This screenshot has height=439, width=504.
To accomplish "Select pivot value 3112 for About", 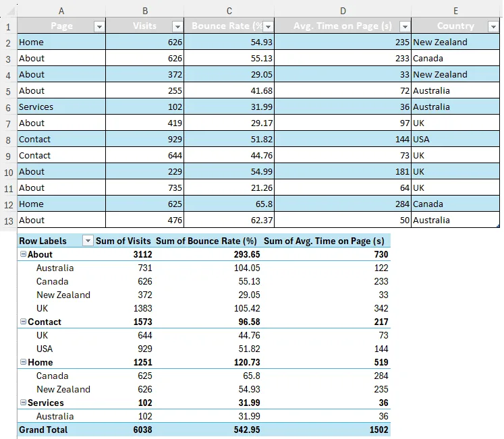I will [x=143, y=254].
